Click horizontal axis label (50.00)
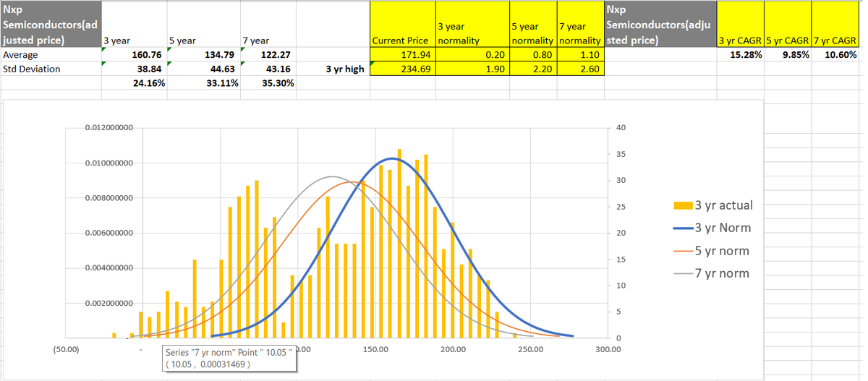 [67, 350]
